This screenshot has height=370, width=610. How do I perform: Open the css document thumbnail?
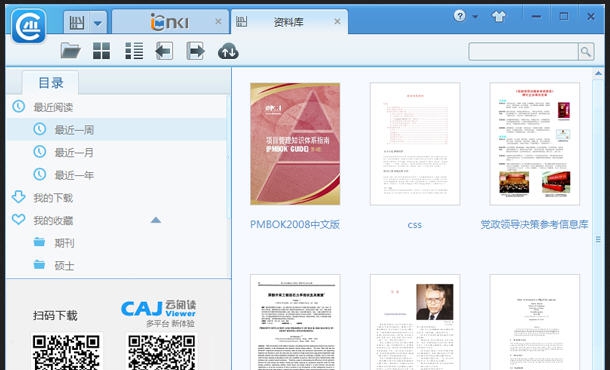415,144
